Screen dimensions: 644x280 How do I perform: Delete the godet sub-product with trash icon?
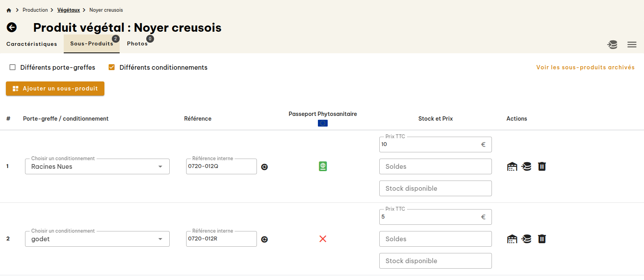click(542, 238)
